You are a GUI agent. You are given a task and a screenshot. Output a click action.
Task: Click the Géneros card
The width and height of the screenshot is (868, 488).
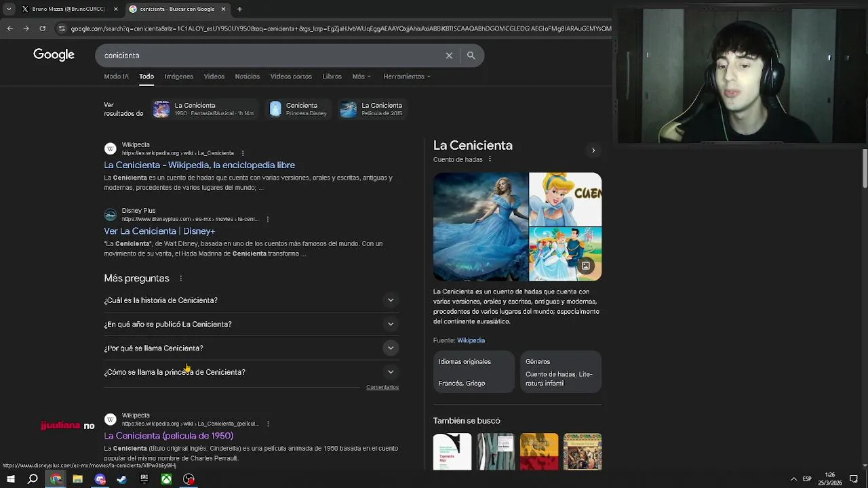[561, 371]
